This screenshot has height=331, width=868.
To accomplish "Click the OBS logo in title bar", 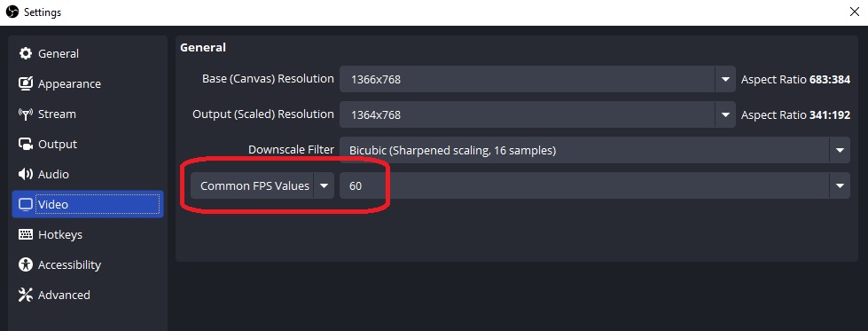I will [x=12, y=12].
